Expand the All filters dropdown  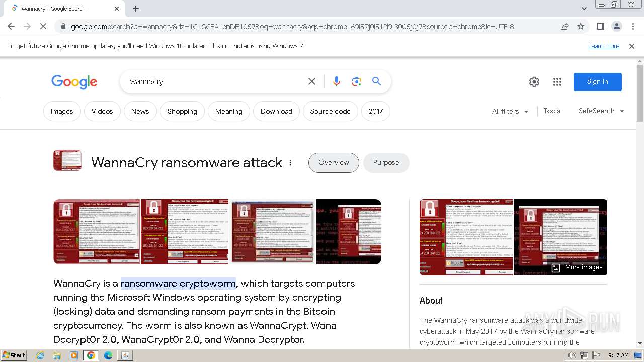point(510,111)
